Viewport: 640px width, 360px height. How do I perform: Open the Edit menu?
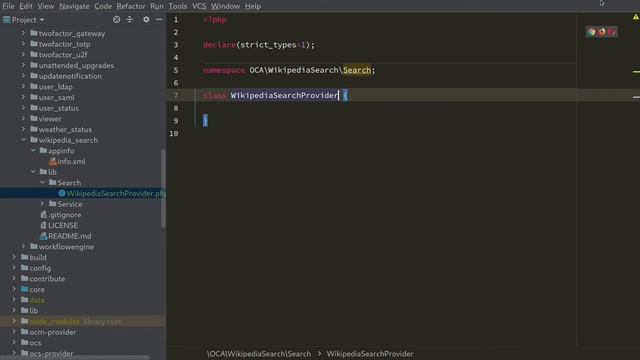tap(26, 6)
